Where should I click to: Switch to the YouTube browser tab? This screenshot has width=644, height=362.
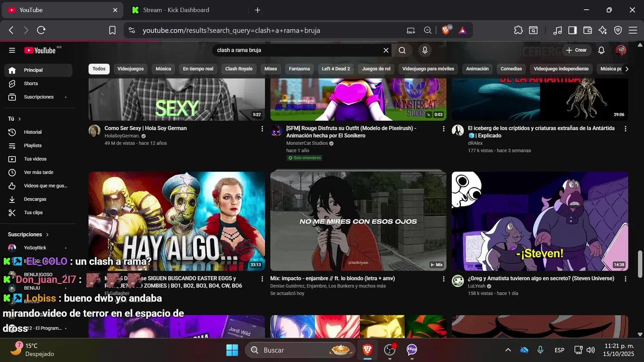pos(63,10)
